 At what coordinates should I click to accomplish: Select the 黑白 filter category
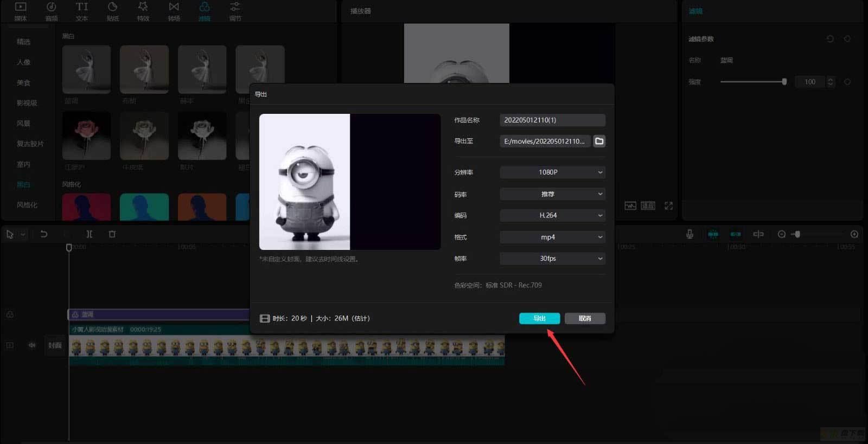click(23, 185)
